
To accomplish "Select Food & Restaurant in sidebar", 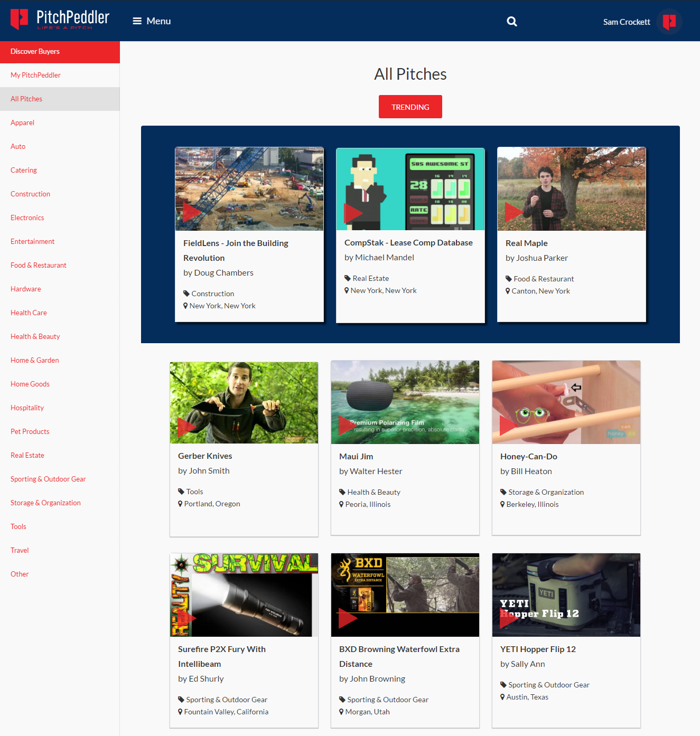I will 60,265.
